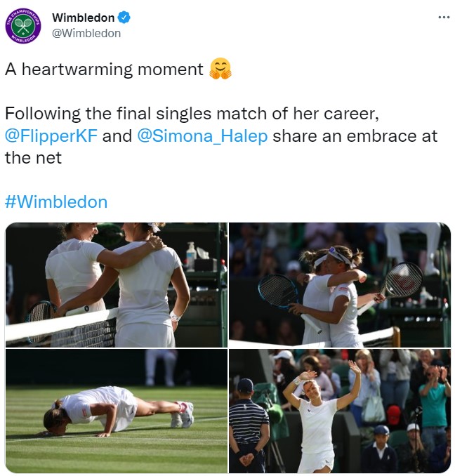Click the sanitizer bottle in top-left photo
Viewport: 455px width, 476px height.
[x=190, y=256]
